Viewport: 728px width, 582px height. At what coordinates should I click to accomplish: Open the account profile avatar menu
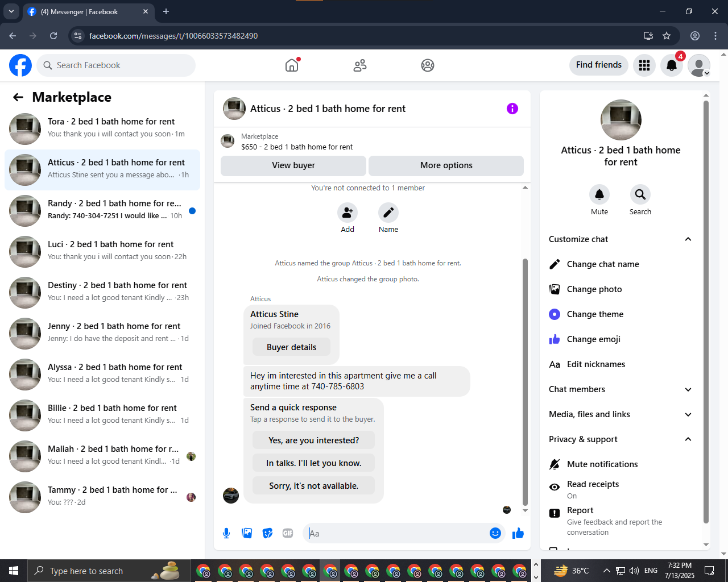[699, 65]
